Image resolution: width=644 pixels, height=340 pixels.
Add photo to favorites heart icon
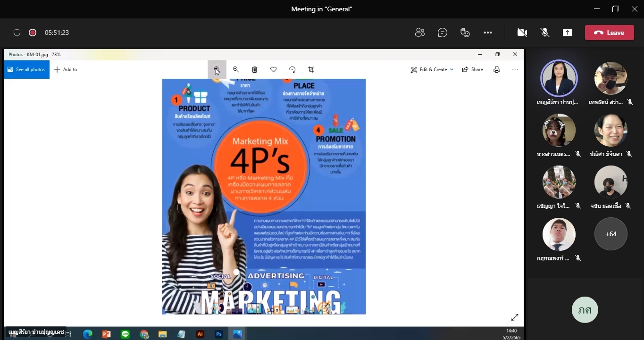pos(273,69)
